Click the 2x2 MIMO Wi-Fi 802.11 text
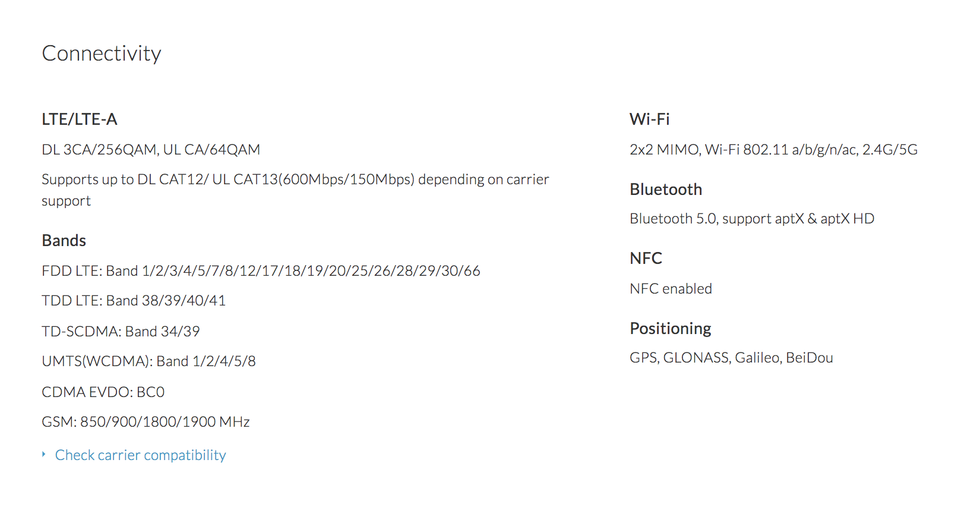 tap(773, 150)
